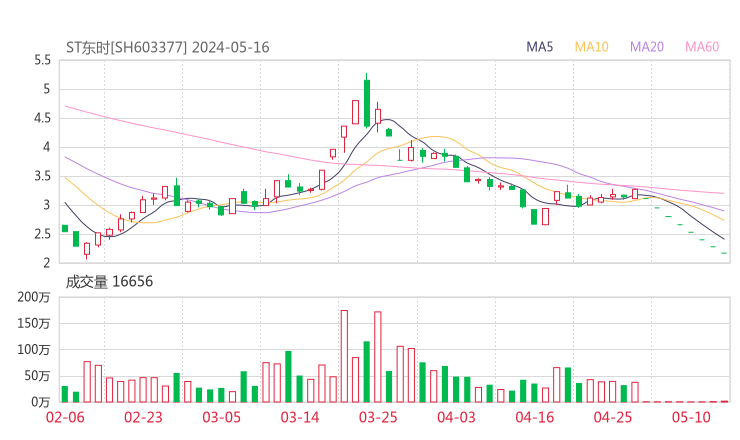This screenshot has width=740, height=440.
Task: Click the MA60 legend label
Action: point(702,47)
